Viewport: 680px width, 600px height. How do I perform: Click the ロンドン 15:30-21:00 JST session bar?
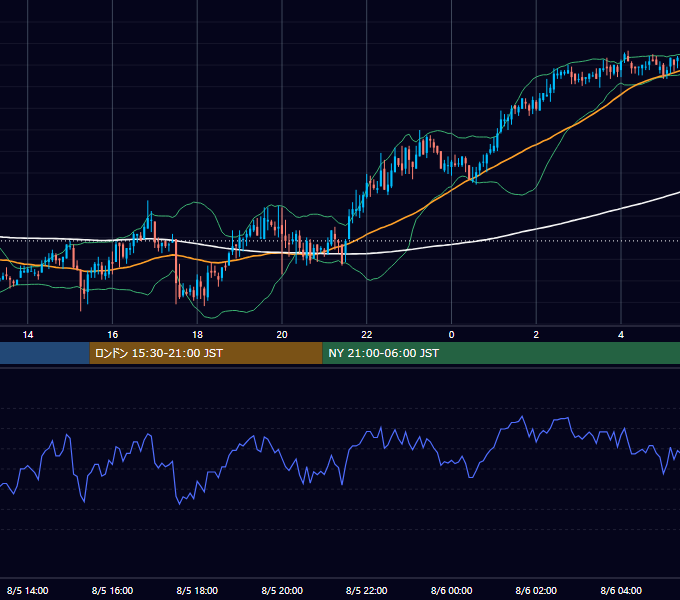[x=206, y=353]
